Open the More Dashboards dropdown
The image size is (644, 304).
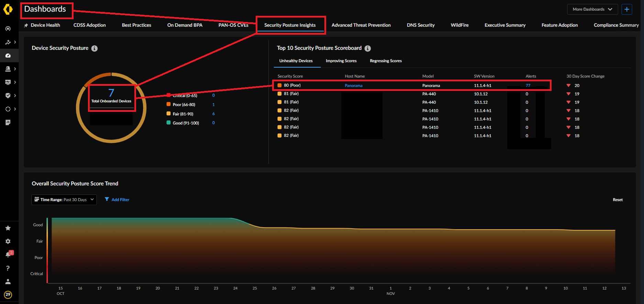pyautogui.click(x=592, y=9)
